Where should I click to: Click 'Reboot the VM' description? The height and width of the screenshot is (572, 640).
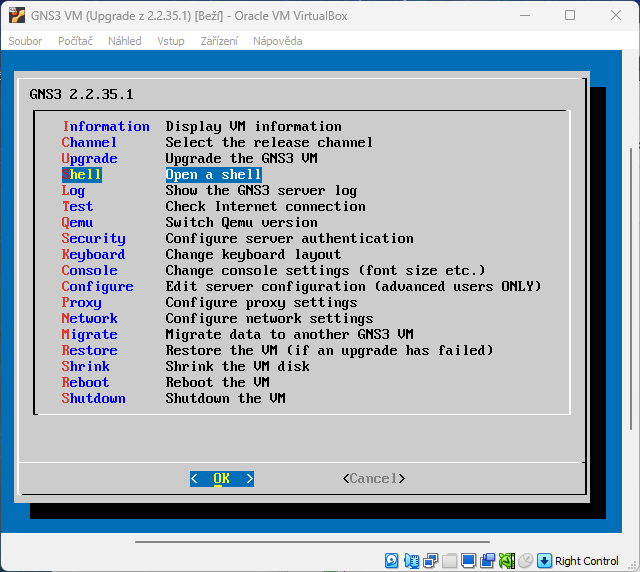point(218,383)
